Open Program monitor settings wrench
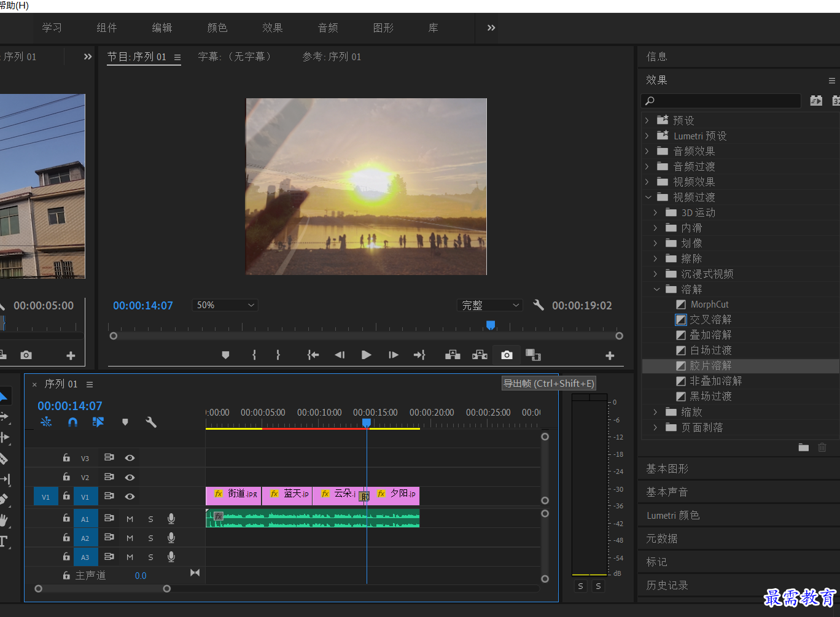 click(539, 305)
